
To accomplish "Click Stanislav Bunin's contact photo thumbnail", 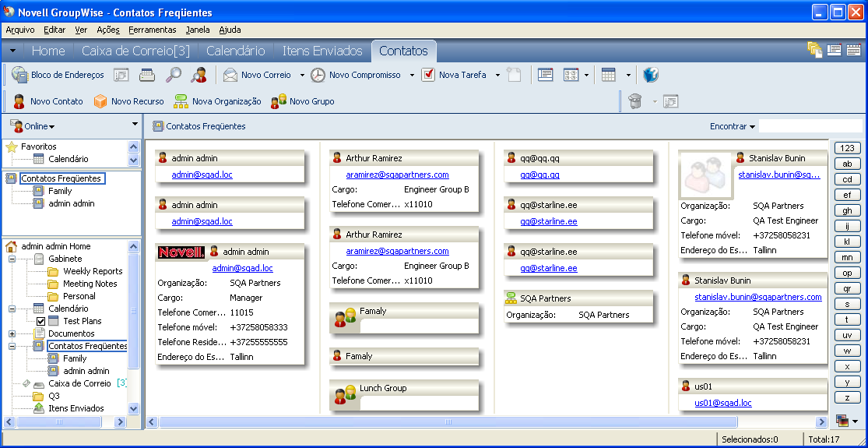I will 706,175.
